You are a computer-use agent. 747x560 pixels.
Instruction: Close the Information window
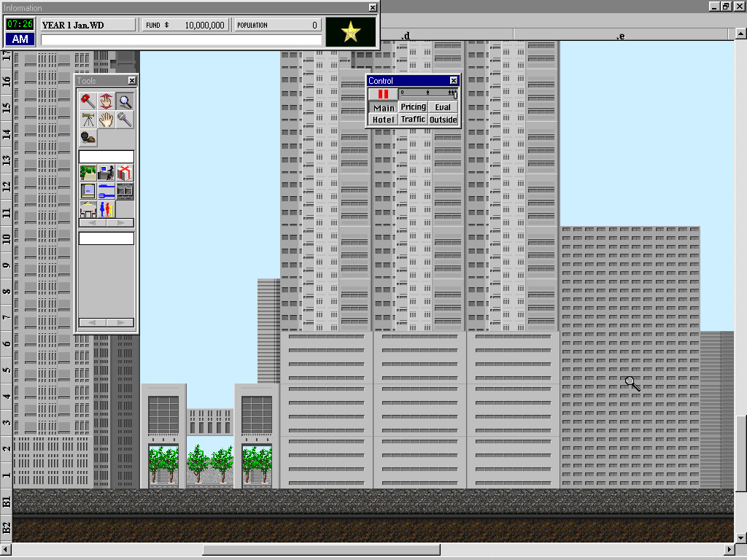(x=373, y=7)
